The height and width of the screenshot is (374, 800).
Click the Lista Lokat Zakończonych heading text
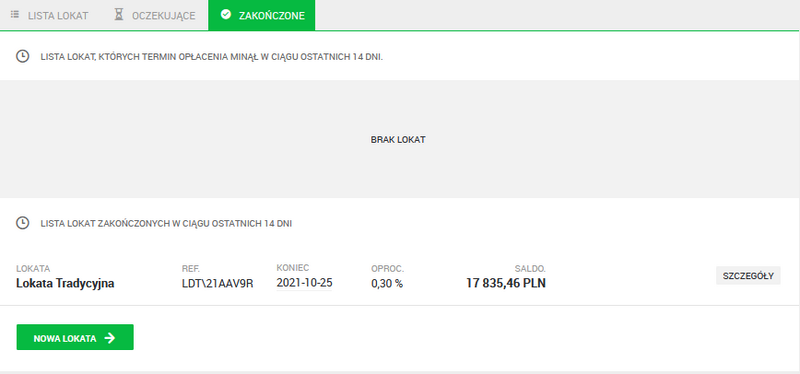(x=166, y=223)
